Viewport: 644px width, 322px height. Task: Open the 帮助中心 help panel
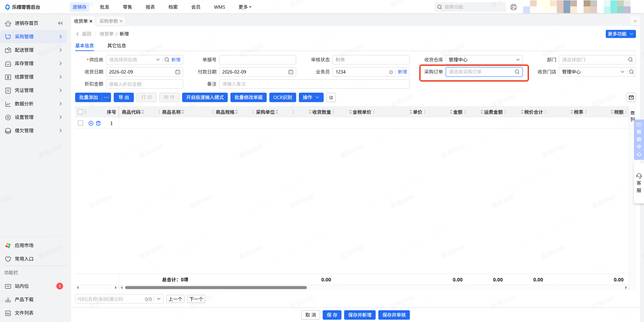pos(639,139)
